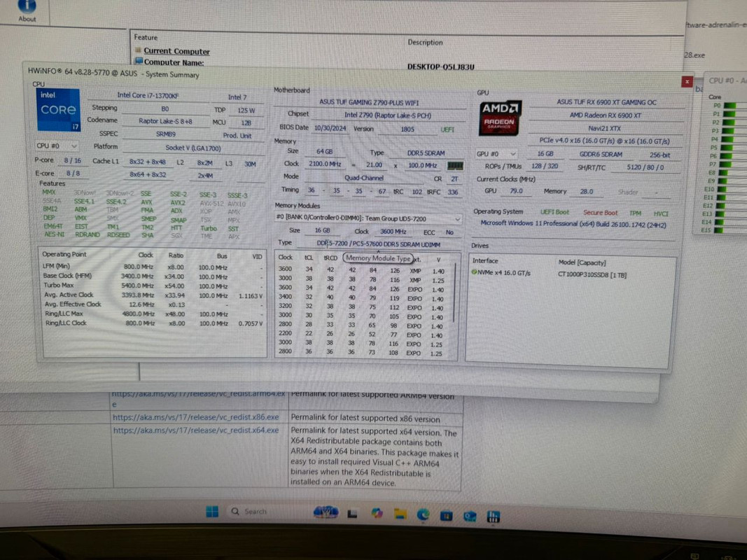The height and width of the screenshot is (560, 747).
Task: Open the GPU #0 selector dropdown
Action: (496, 154)
